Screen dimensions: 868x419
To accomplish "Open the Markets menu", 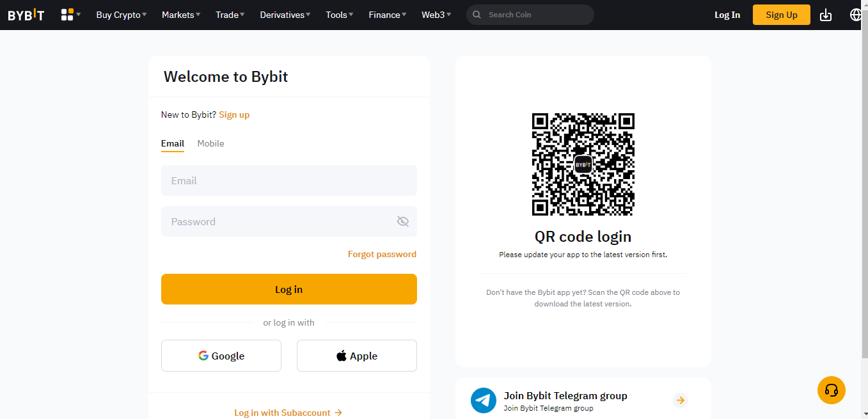I will [180, 14].
